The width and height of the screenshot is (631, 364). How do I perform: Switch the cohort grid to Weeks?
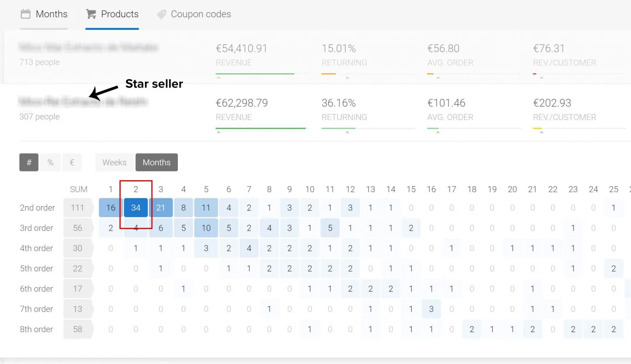click(114, 162)
